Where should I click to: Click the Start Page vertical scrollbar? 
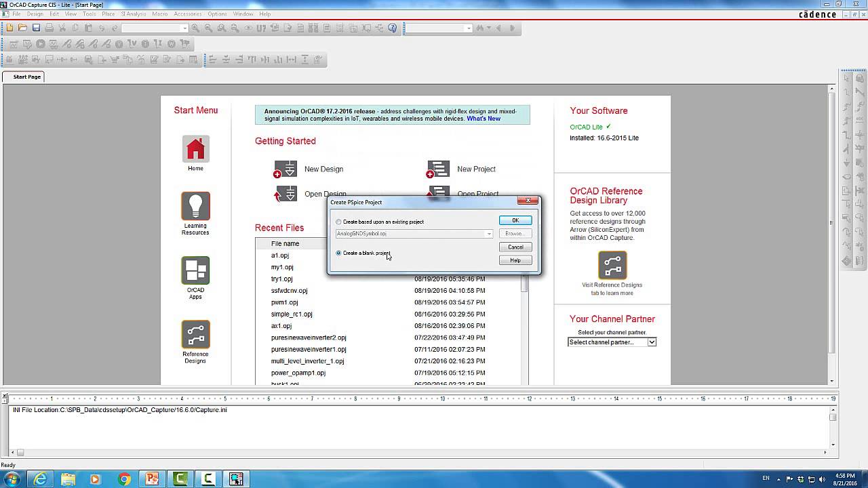pos(832,234)
